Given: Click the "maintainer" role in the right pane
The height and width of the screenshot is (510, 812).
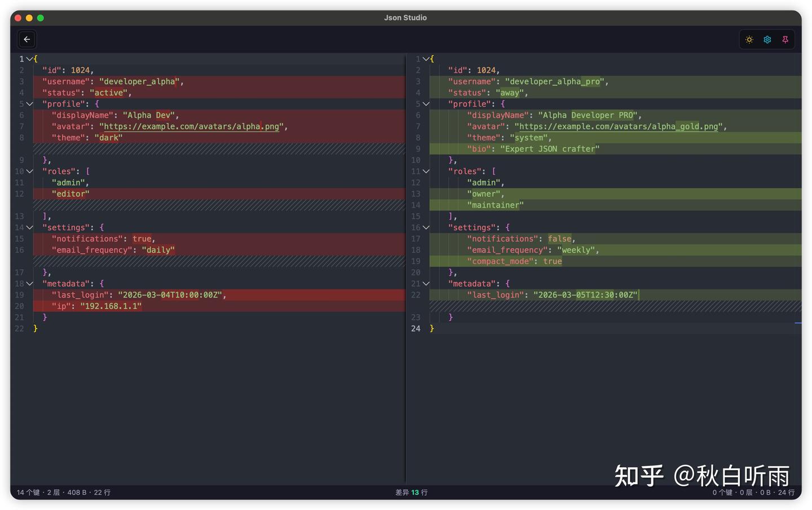Looking at the screenshot, I should coord(496,205).
